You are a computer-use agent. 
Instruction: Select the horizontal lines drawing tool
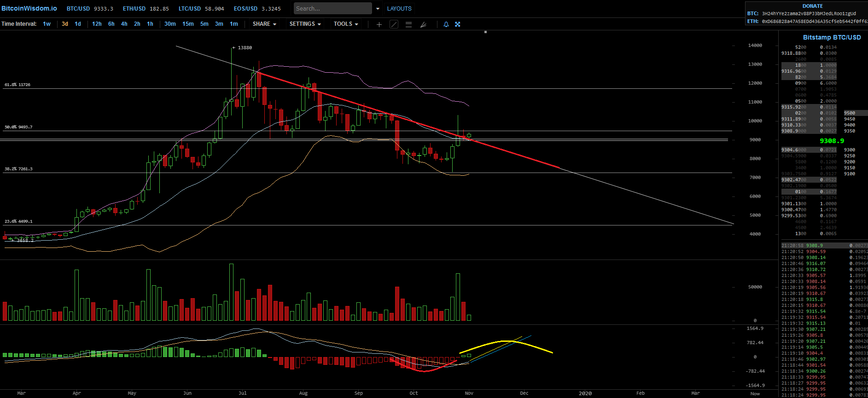pyautogui.click(x=408, y=24)
